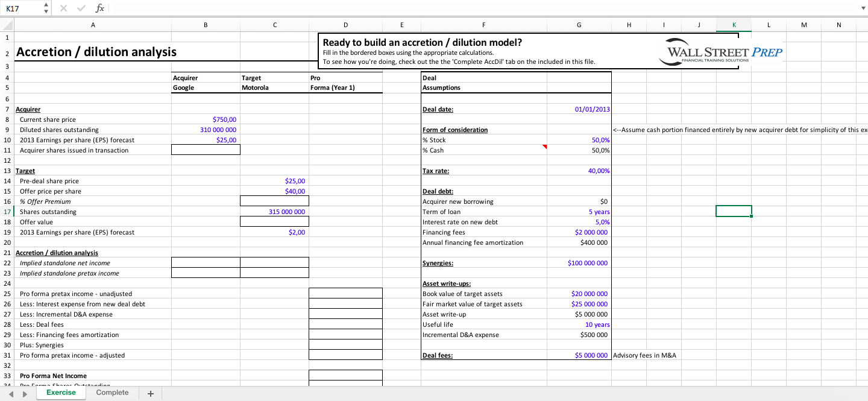The image size is (868, 401).
Task: Click the Pro Forma Net Income box
Action: tap(345, 376)
